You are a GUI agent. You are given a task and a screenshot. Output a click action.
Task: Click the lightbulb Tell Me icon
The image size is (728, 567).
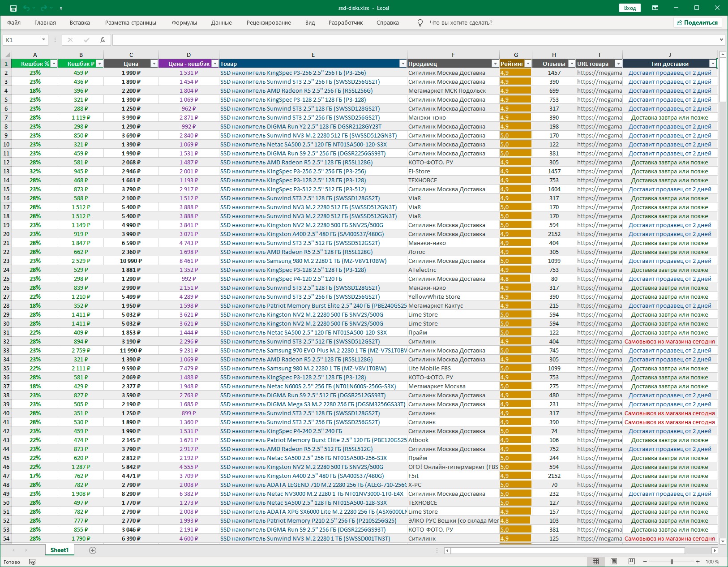[x=420, y=23]
